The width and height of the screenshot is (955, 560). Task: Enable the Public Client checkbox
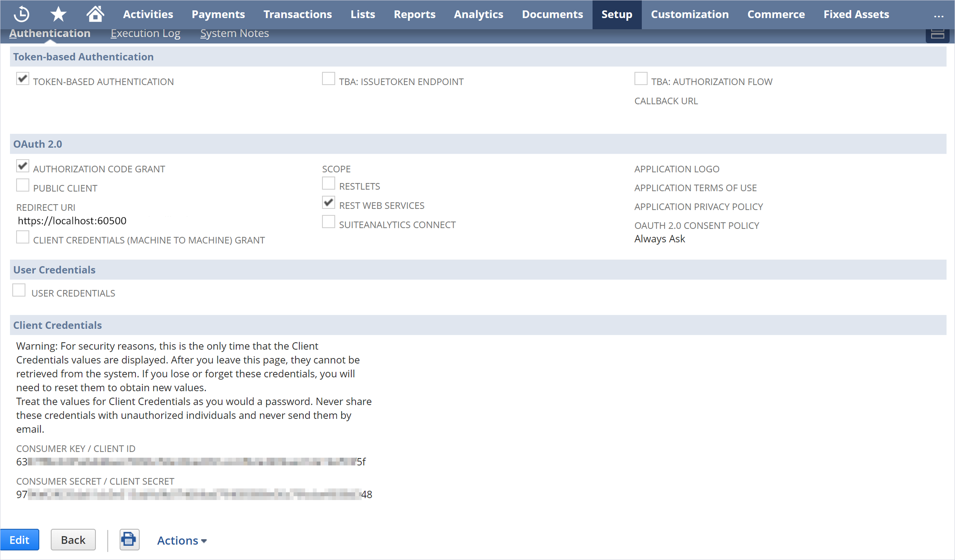point(22,185)
